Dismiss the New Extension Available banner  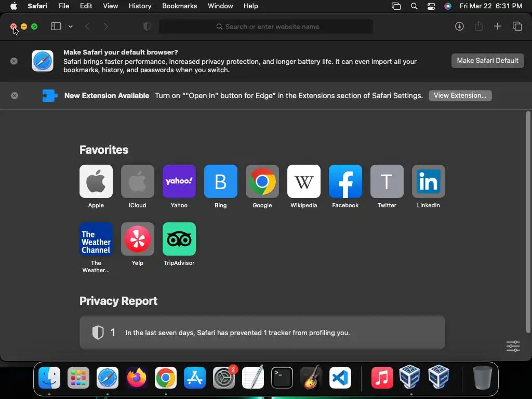point(14,96)
